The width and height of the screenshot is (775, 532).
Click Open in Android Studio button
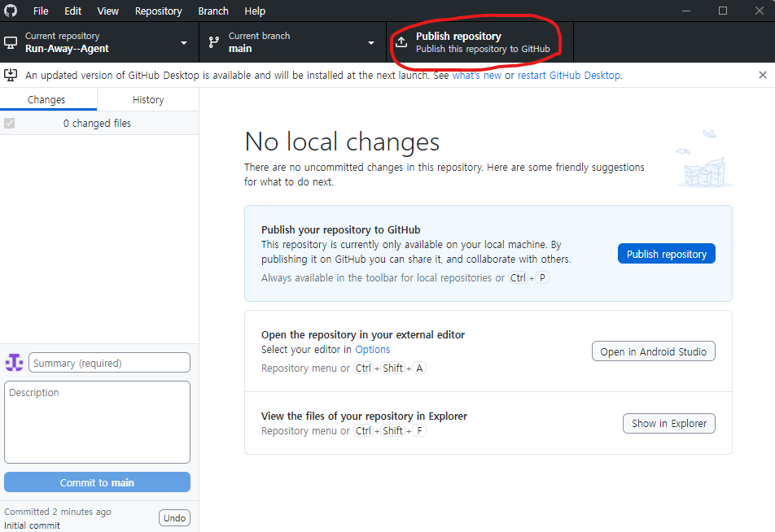(654, 351)
